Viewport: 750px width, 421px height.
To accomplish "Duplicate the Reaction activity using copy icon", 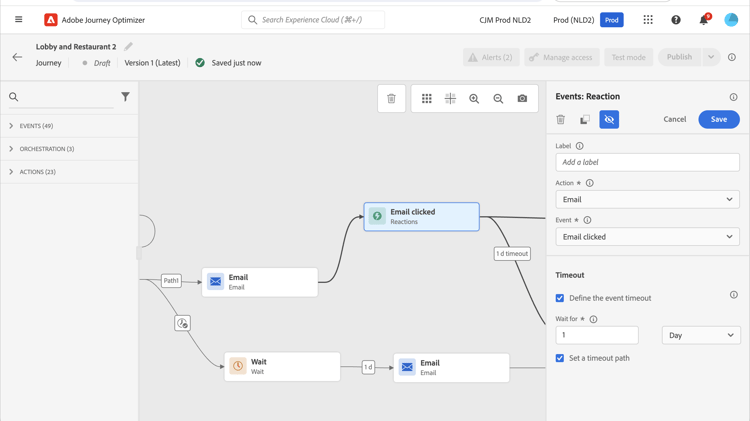I will click(x=584, y=120).
